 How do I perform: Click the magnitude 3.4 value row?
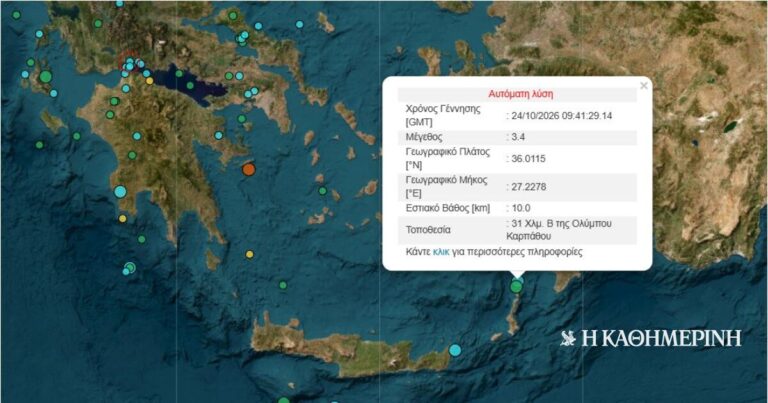[517, 137]
